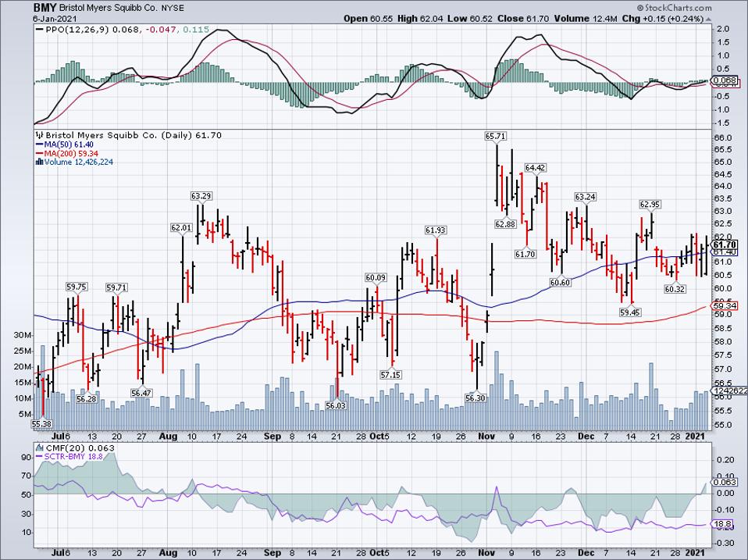Click the SCTR-BMY 18.8 legend label
This screenshot has width=748, height=560.
point(73,456)
